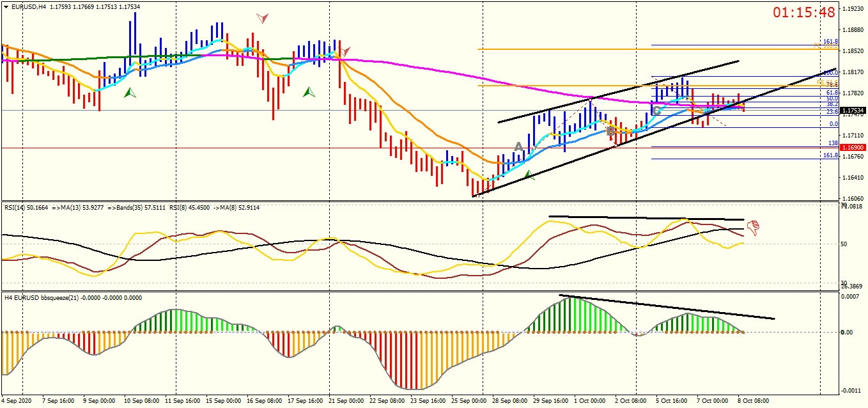Click the 26.3869 value on RSI scale
This screenshot has width=868, height=408.
click(x=853, y=286)
